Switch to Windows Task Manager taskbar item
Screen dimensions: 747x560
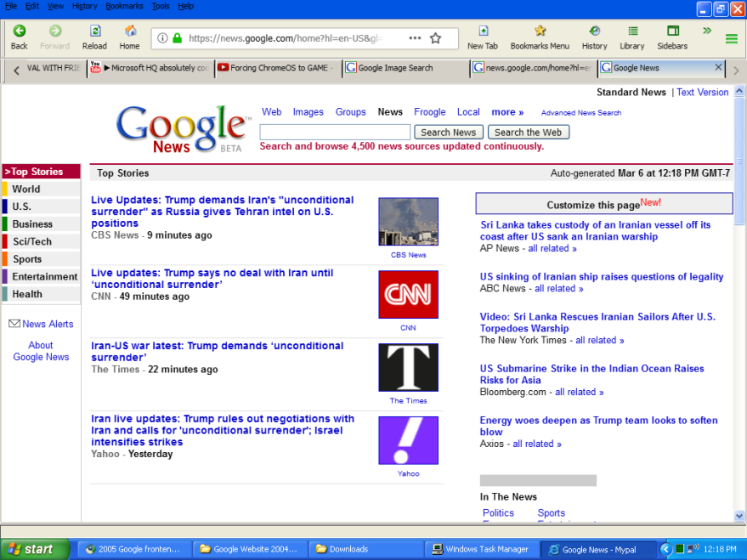482,549
